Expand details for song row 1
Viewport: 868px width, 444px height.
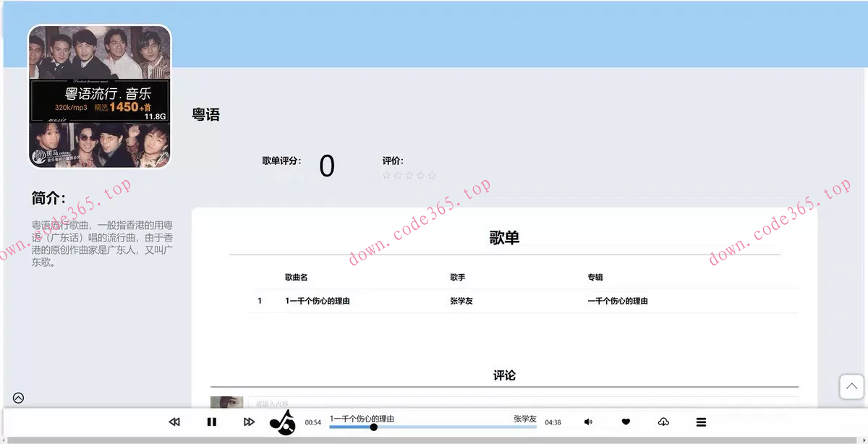pos(260,300)
